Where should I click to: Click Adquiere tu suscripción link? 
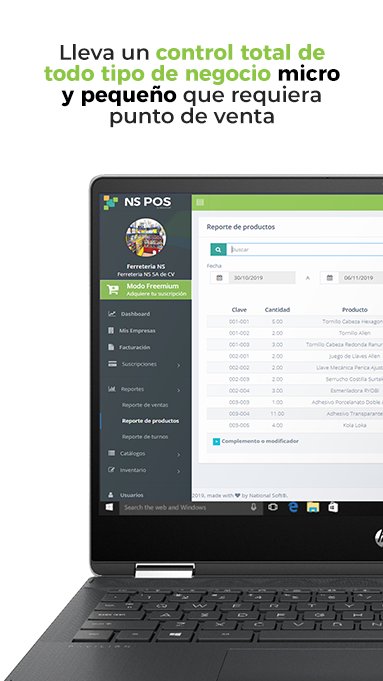[157, 294]
